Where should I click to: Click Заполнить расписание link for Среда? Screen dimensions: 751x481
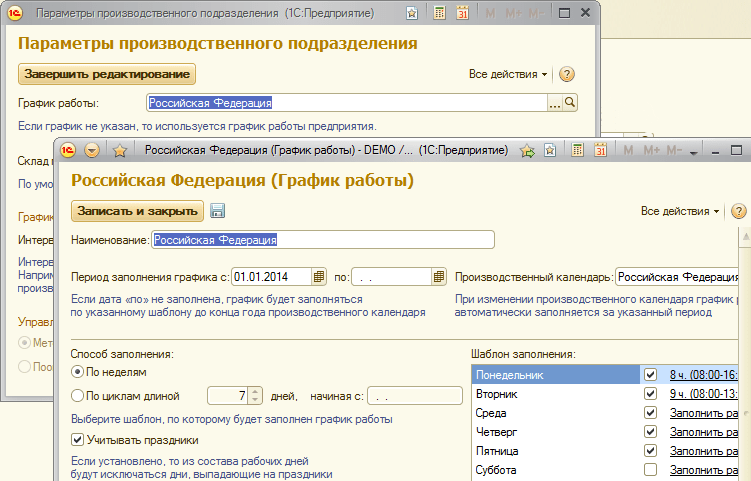(704, 412)
